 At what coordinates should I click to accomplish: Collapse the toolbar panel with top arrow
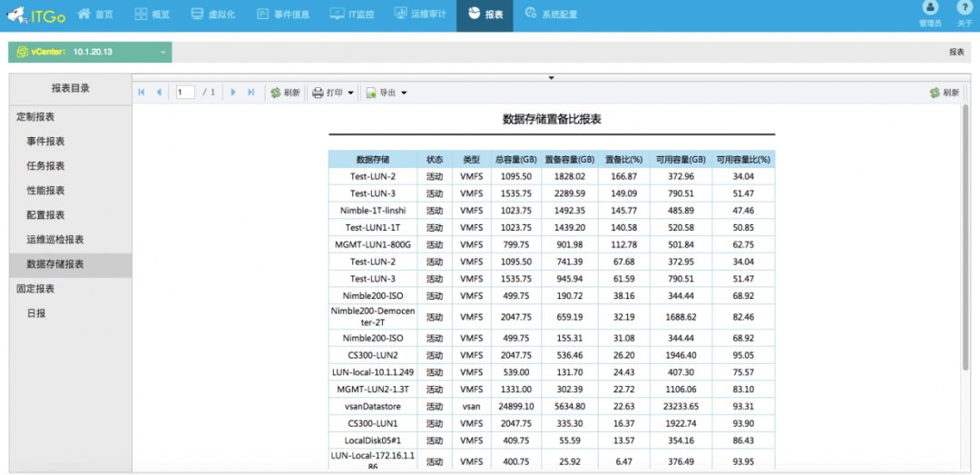[552, 78]
